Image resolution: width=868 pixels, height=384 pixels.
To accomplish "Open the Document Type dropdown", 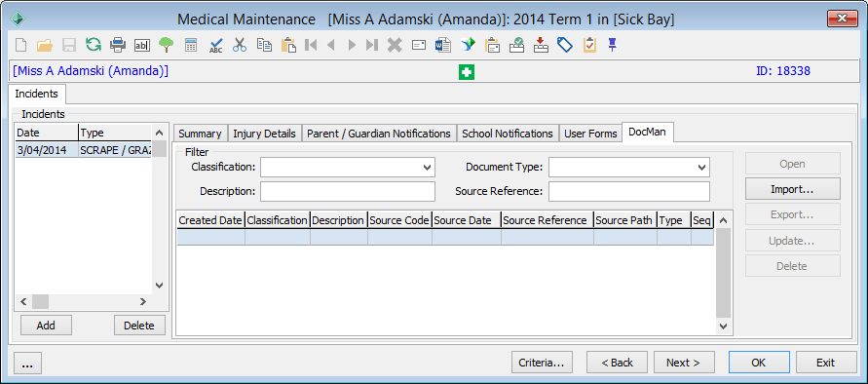I will (x=701, y=167).
